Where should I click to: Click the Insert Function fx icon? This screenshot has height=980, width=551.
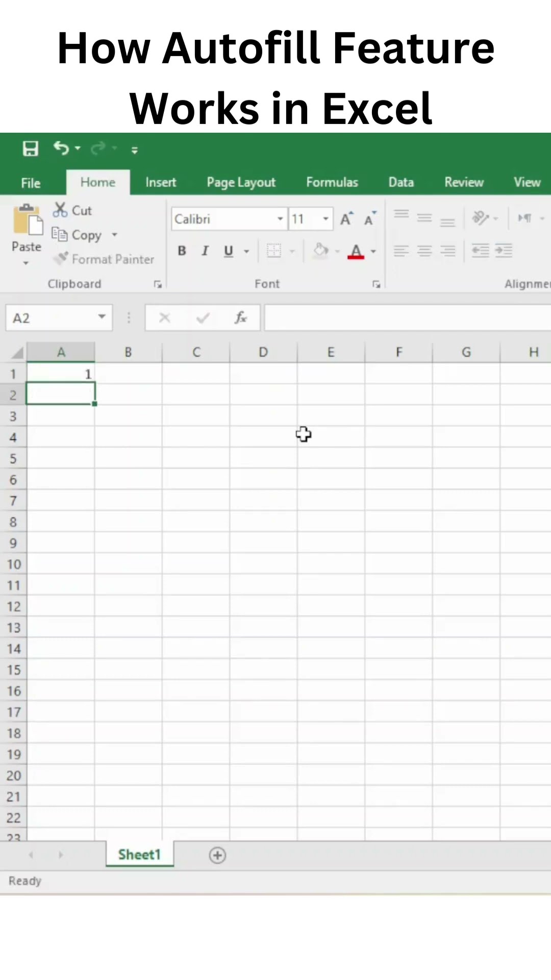(240, 318)
